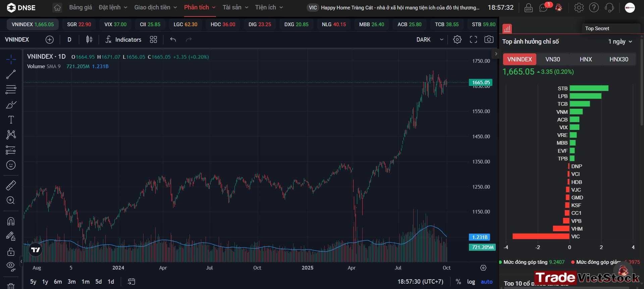Select the VIX 37.00 ticker chip
644x289 pixels.
[x=115, y=25]
